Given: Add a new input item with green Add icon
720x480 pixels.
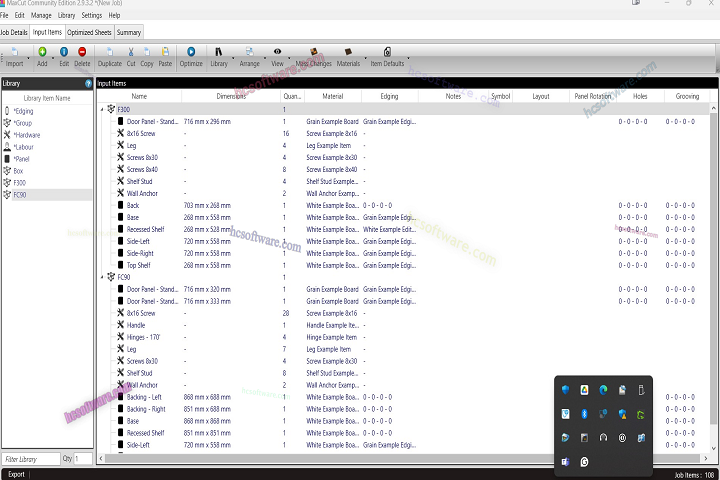Looking at the screenshot, I should pyautogui.click(x=42, y=57).
